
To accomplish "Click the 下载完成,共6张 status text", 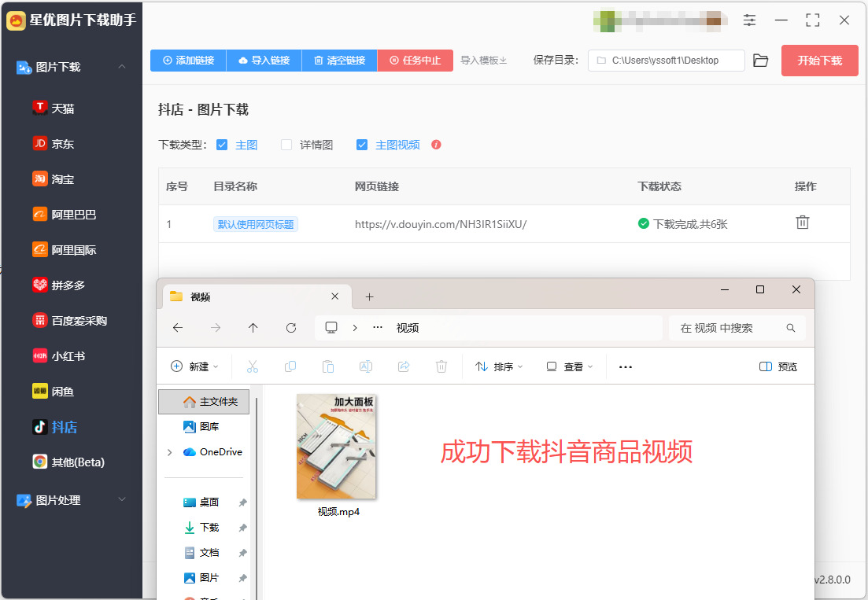I will [x=690, y=224].
